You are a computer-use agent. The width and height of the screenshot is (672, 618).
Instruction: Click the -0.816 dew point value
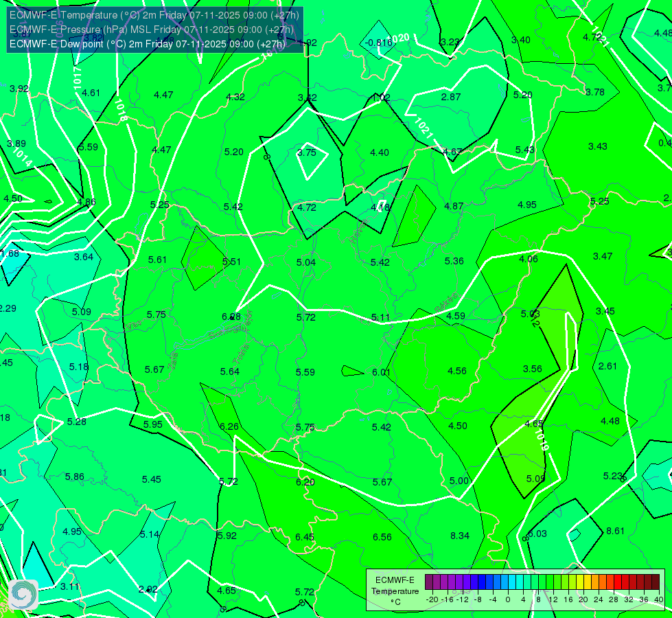(378, 43)
